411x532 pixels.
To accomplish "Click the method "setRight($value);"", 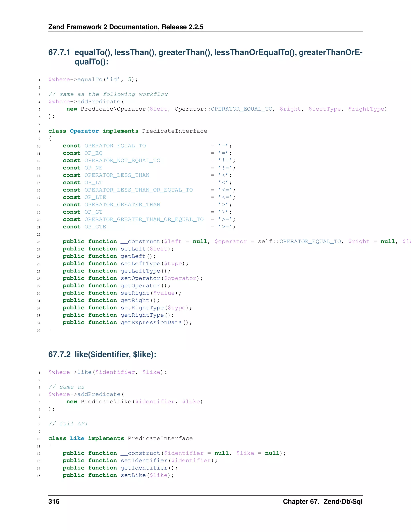I will 151,293.
